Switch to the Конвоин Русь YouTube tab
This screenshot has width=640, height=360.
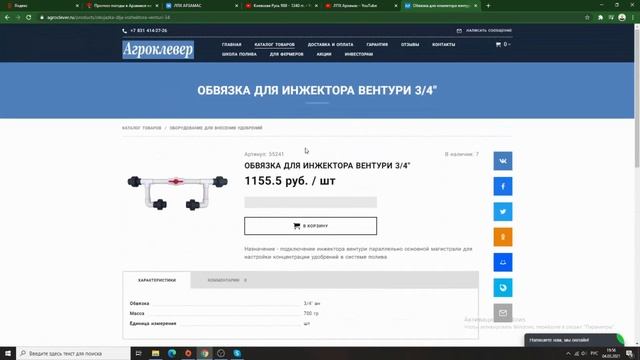point(282,6)
